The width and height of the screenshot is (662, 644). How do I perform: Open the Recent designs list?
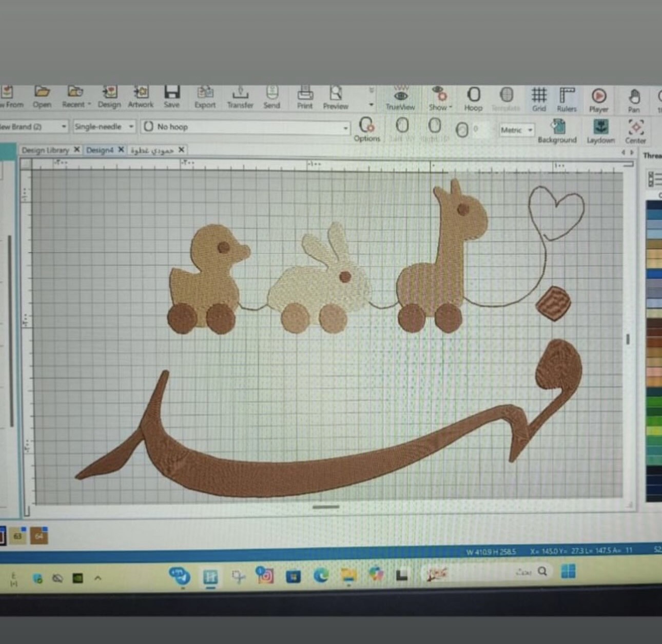pyautogui.click(x=76, y=97)
